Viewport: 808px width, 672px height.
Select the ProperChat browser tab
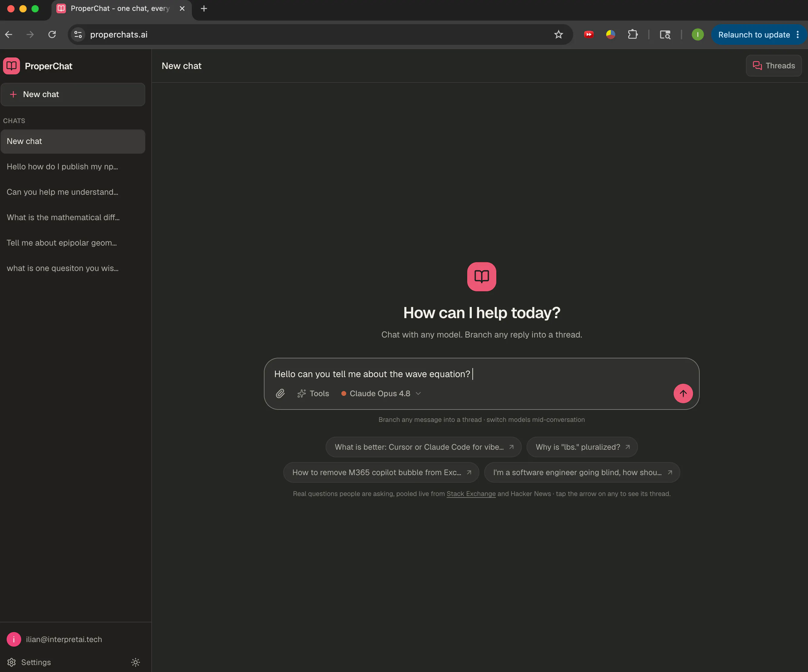click(121, 9)
